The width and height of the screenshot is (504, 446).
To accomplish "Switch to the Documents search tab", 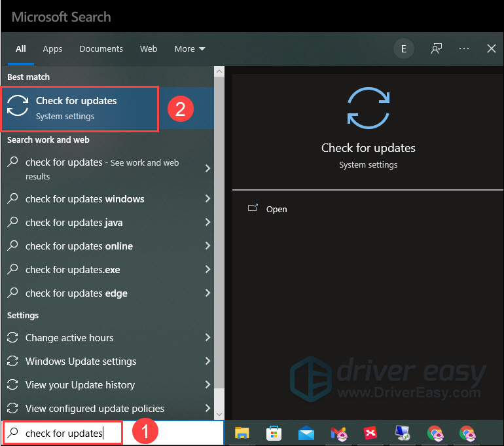I will 101,49.
